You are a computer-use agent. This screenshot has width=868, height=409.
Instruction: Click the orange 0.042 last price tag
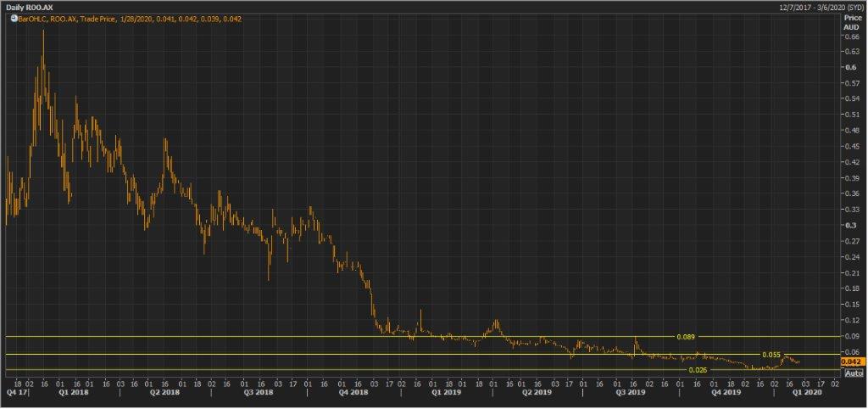pyautogui.click(x=852, y=362)
